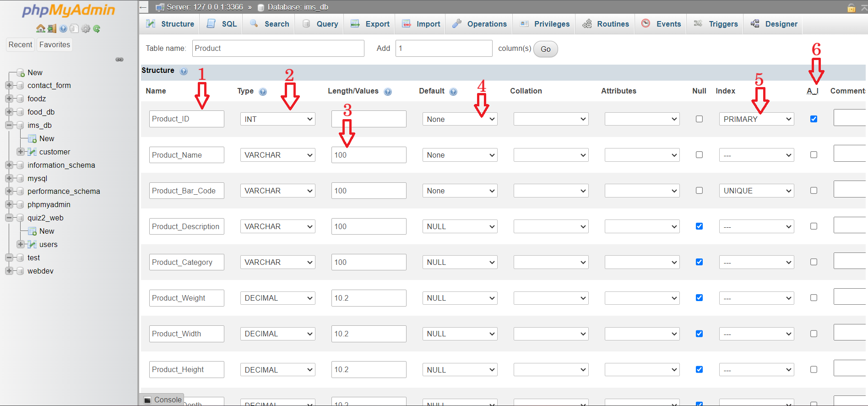The width and height of the screenshot is (868, 406).
Task: Toggle Null checkbox for Product_Name
Action: (699, 154)
